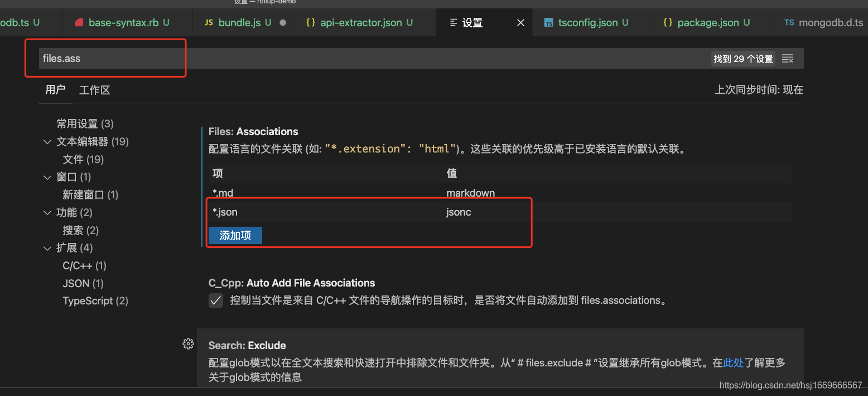Click the TS icon on tsconfig.json tab
The width and height of the screenshot is (868, 396).
tap(548, 22)
